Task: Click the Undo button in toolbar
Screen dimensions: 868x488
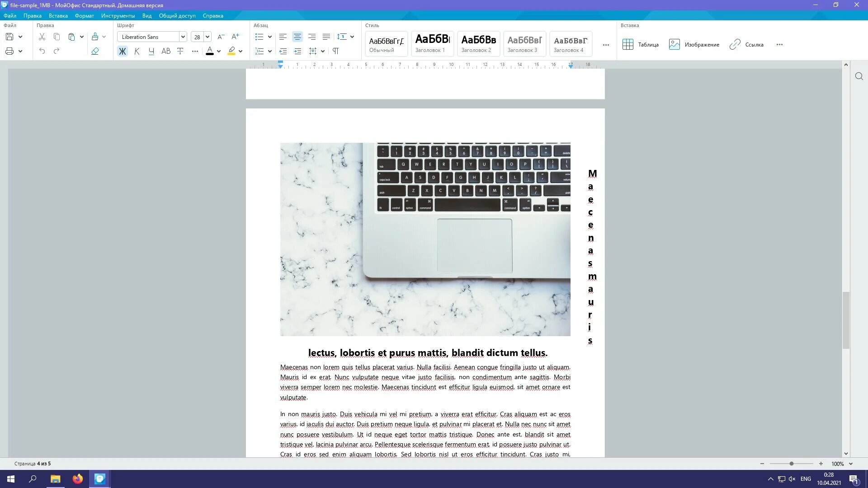Action: pos(42,51)
